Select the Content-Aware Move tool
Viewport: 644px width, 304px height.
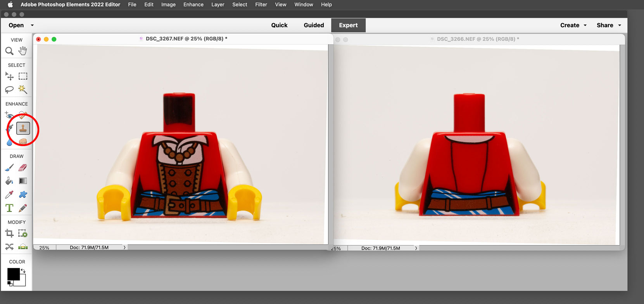point(9,247)
